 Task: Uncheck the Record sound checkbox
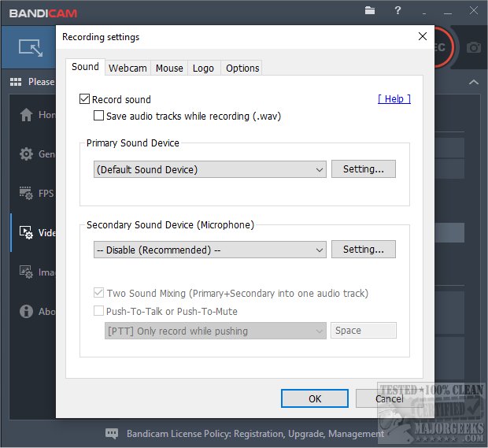coord(84,99)
